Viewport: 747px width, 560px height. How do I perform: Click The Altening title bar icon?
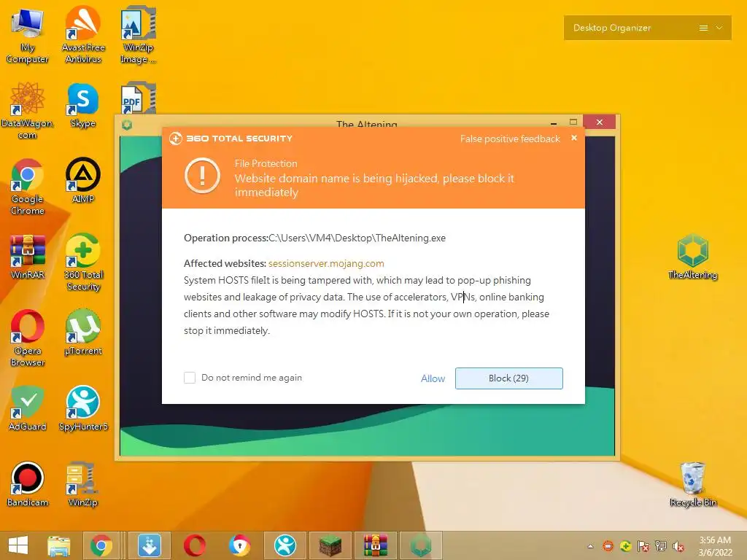[x=127, y=125]
